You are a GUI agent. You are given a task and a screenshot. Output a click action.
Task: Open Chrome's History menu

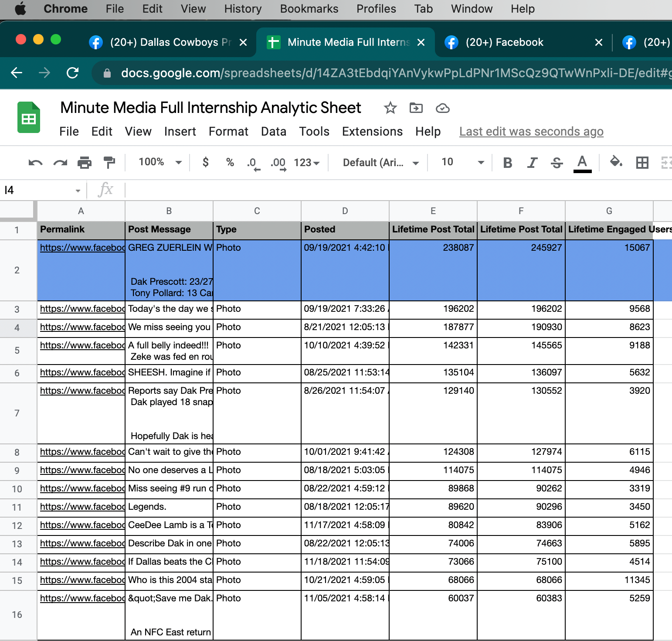tap(243, 9)
